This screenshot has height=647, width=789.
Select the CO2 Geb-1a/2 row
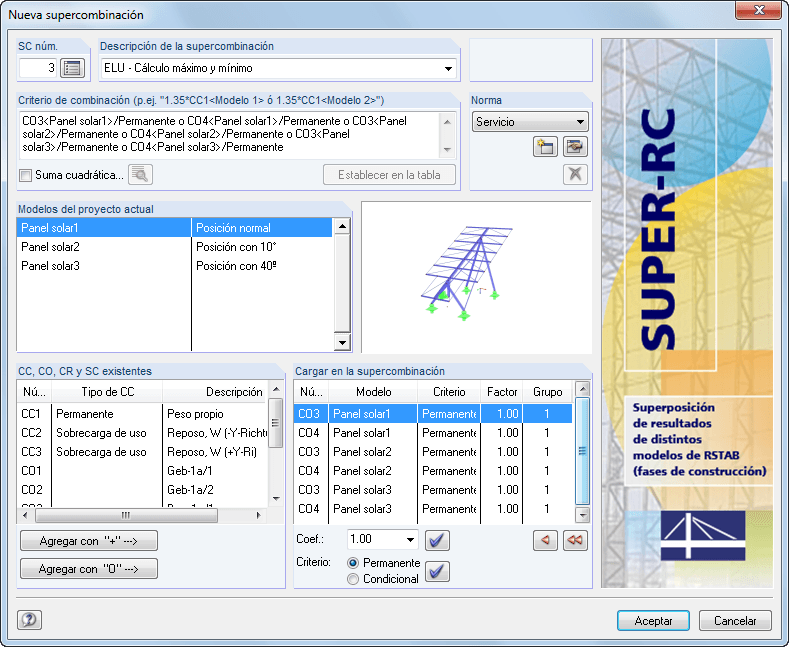tap(142, 490)
